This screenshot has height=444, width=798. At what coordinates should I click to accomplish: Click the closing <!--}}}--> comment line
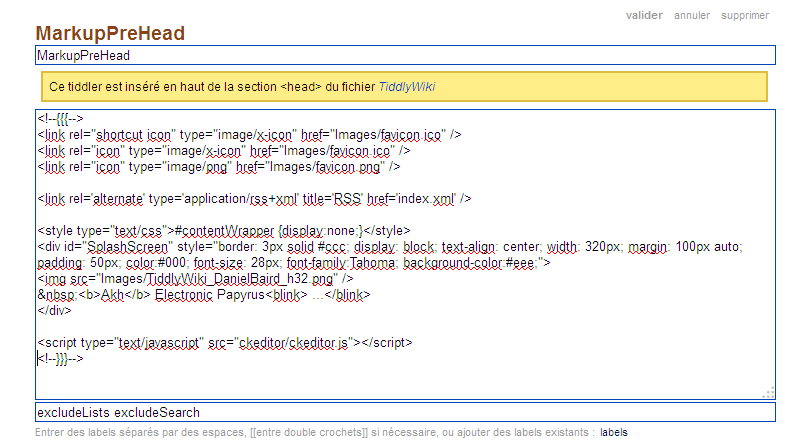coord(60,359)
